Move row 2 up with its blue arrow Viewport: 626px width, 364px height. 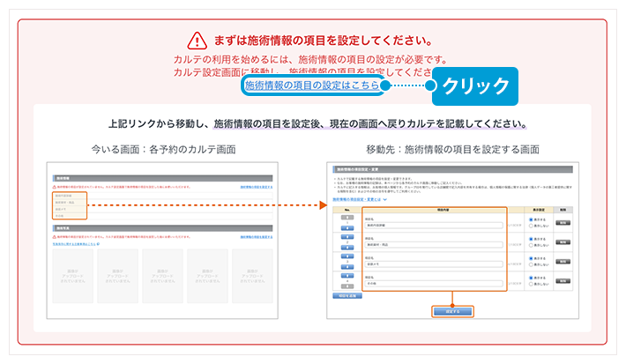tap(347, 237)
